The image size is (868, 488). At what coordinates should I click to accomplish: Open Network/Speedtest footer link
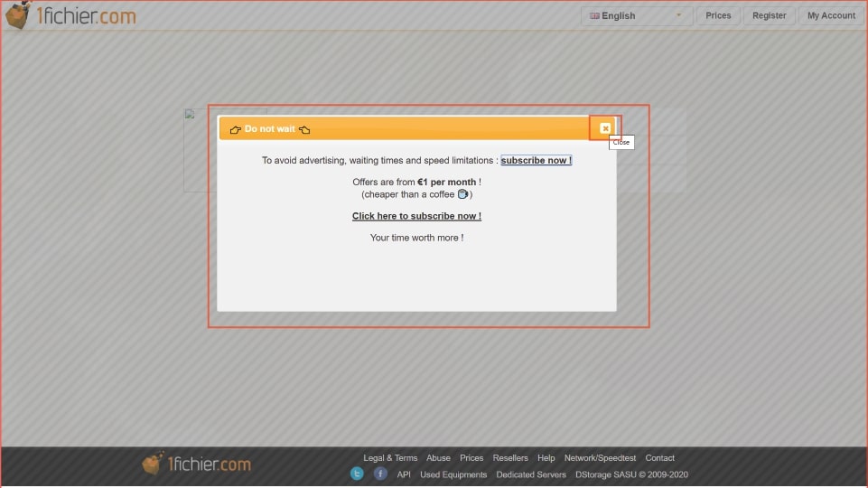(600, 458)
